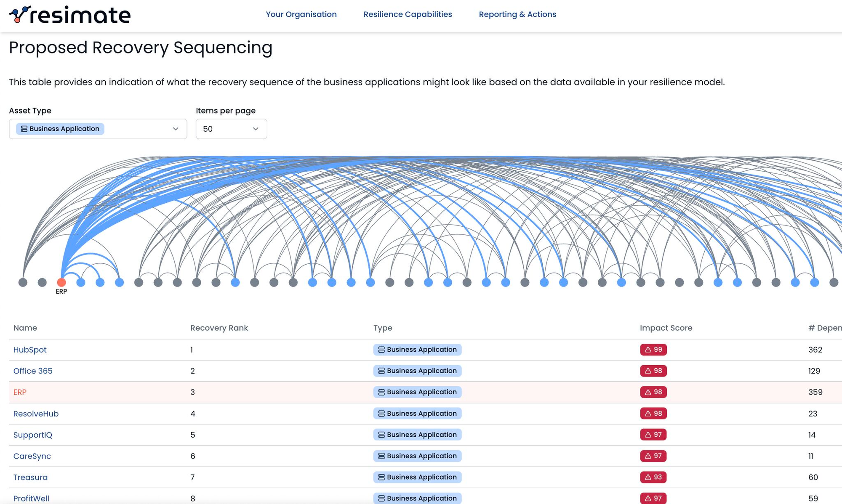Image resolution: width=842 pixels, height=504 pixels.
Task: Open the SupportIQ application link
Action: [x=33, y=435]
